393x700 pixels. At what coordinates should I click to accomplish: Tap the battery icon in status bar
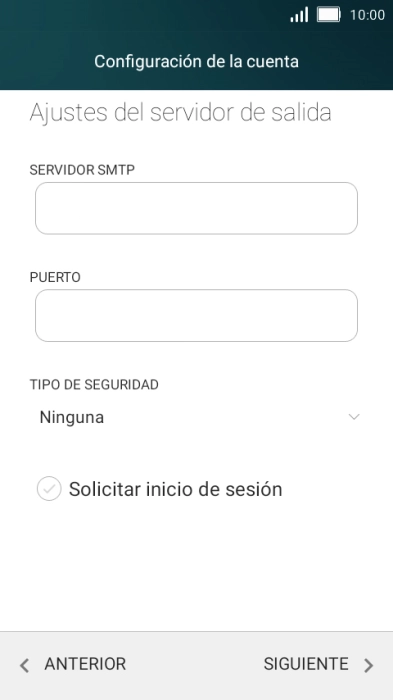point(329,15)
